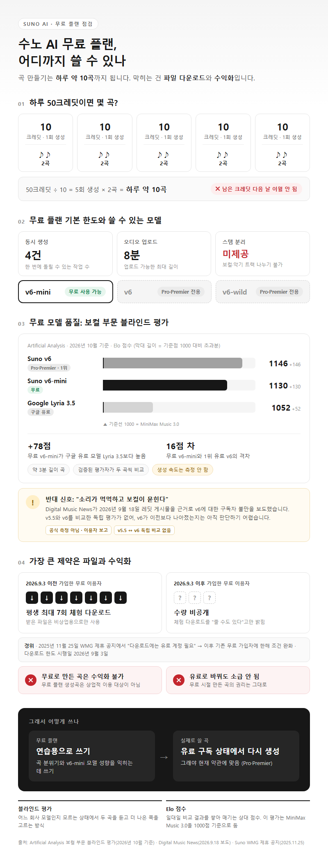Click the Suno v6 score bar
This screenshot has height=868, width=328.
pyautogui.click(x=173, y=363)
